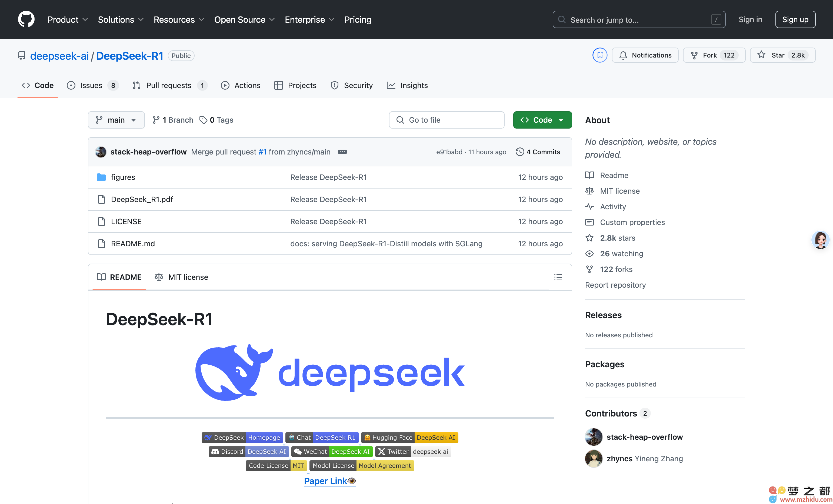Select the MIT license tab
Viewport: 833px width, 504px height.
(181, 277)
